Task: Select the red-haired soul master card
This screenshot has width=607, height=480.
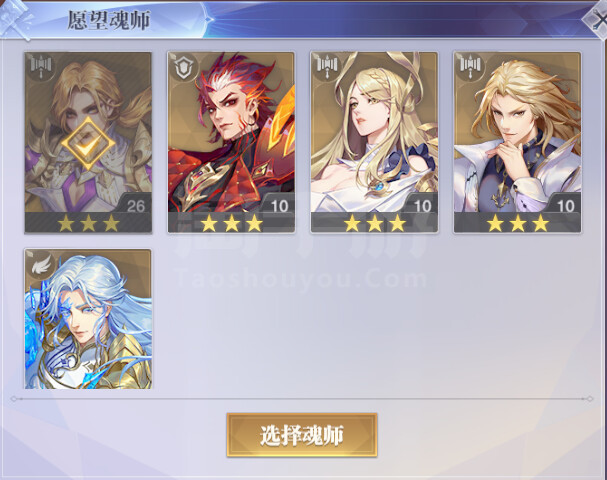Action: [231, 142]
